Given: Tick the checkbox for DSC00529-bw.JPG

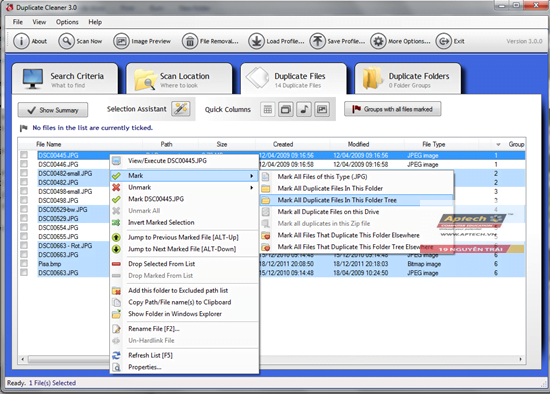Looking at the screenshot, I should pos(24,209).
